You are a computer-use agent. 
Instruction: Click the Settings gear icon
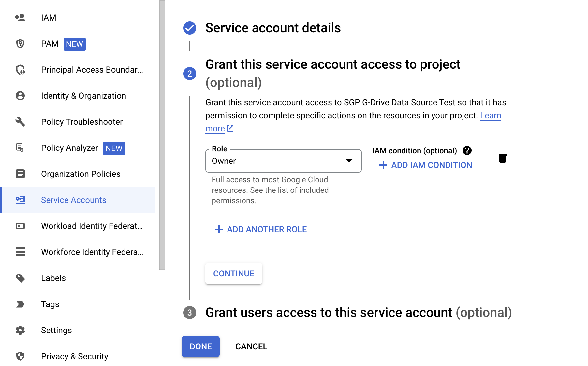[20, 330]
